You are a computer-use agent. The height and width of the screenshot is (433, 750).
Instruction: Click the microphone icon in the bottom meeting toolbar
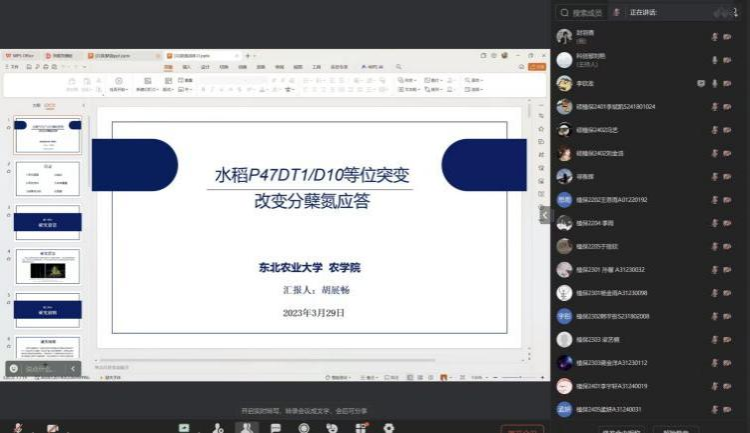pyautogui.click(x=19, y=428)
